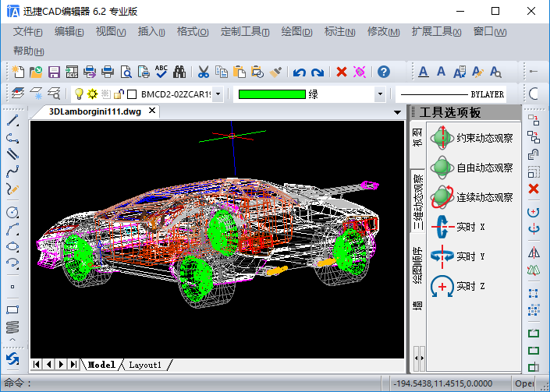Image resolution: width=550 pixels, height=392 pixels.
Task: Delete selection with the red X icon
Action: tap(341, 72)
